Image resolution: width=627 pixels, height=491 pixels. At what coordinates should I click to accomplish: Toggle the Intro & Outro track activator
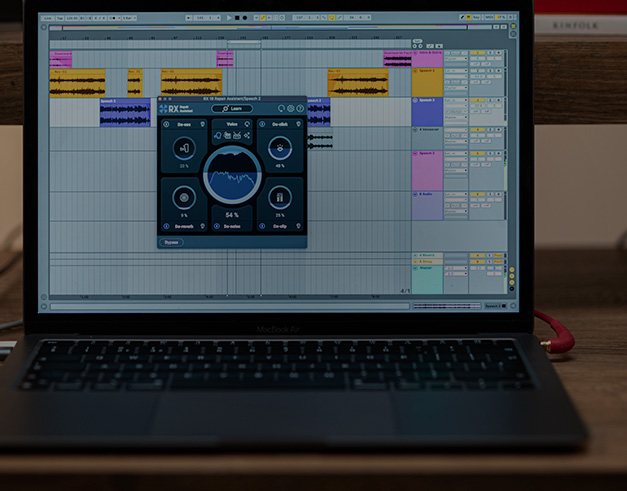pyautogui.click(x=477, y=53)
